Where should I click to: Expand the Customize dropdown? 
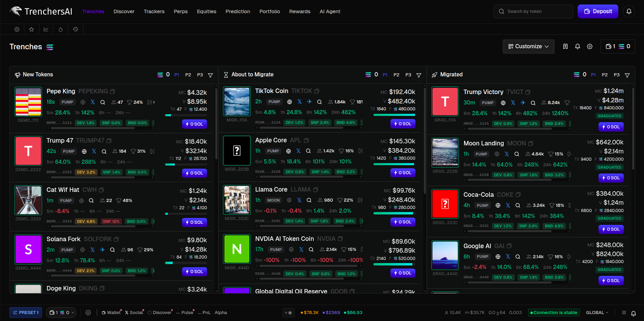(x=528, y=47)
